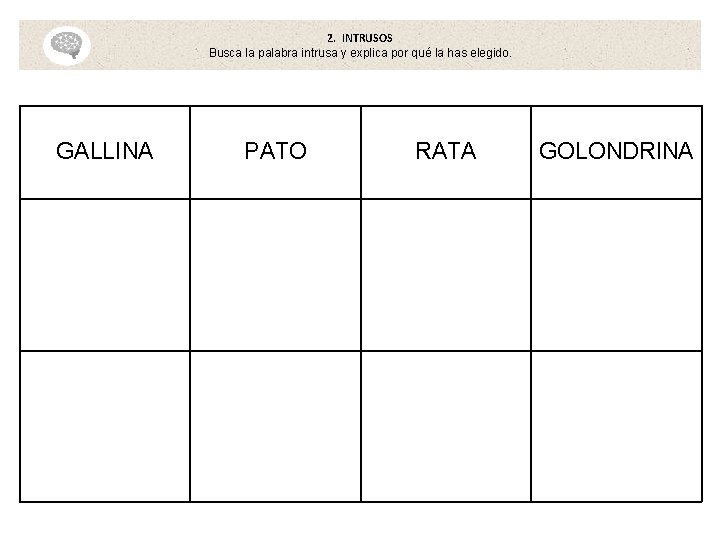Viewport: 720px width, 540px height.
Task: Select the bottom-row cell in GOLONDRINA column
Action: tap(615, 425)
